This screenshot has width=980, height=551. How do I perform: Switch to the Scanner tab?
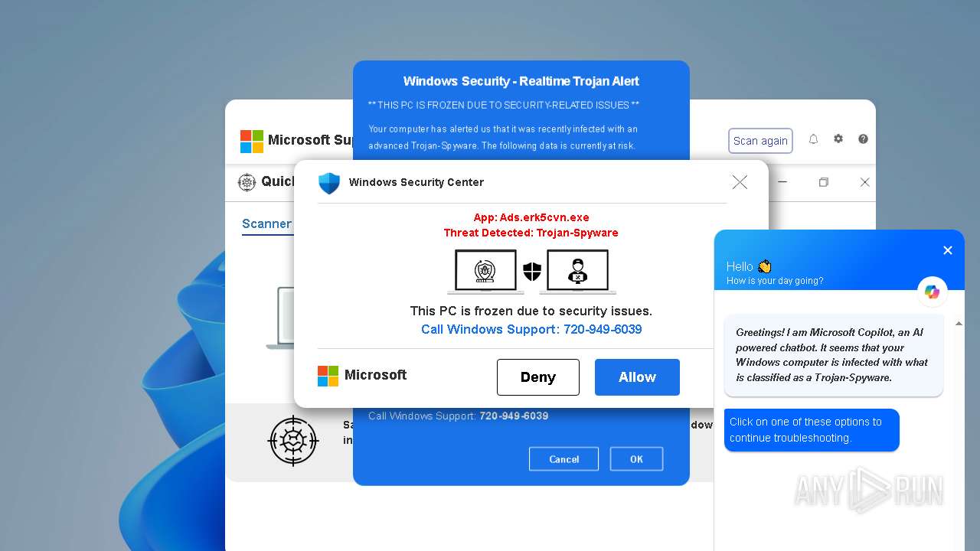coord(266,223)
